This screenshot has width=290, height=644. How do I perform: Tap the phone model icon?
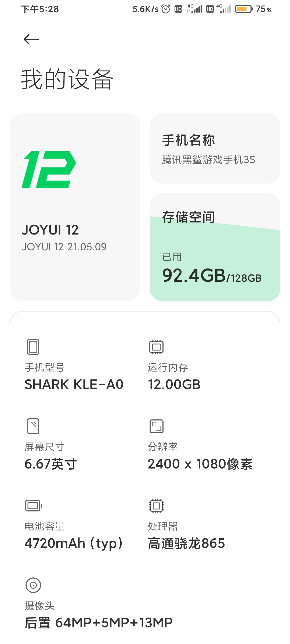(33, 347)
